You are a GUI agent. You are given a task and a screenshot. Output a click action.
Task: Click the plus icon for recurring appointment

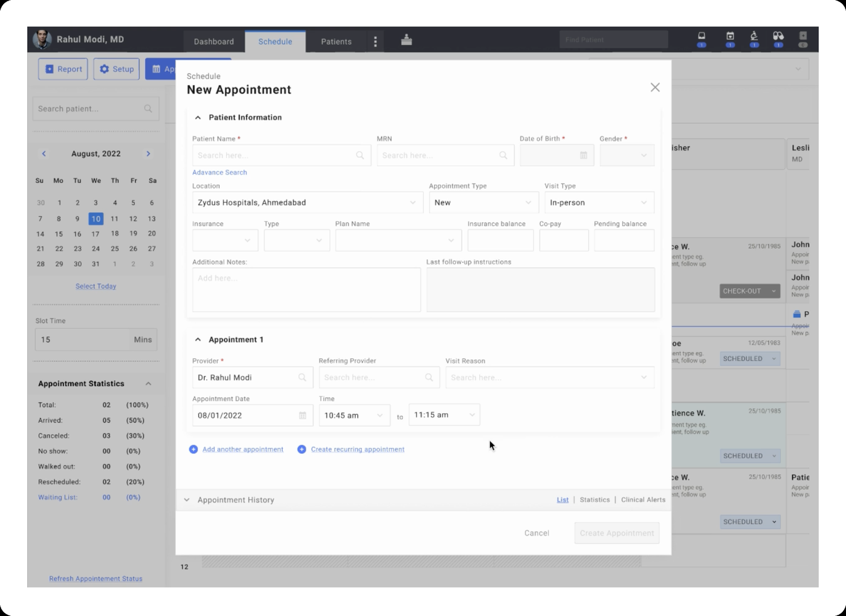click(302, 449)
